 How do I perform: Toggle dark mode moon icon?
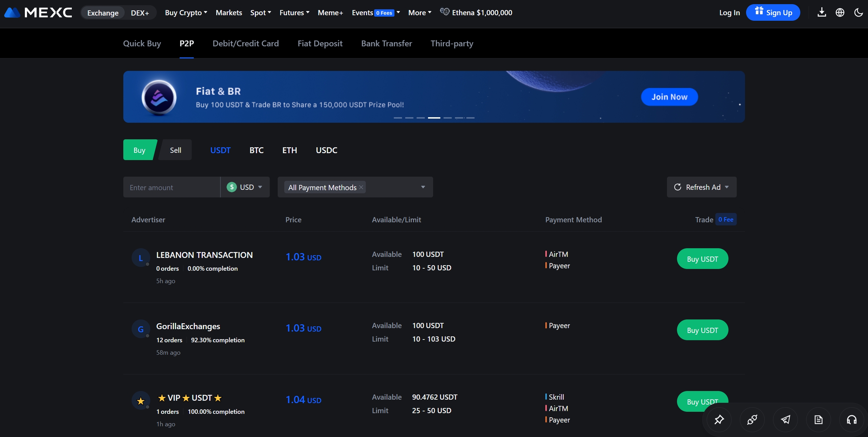[858, 12]
